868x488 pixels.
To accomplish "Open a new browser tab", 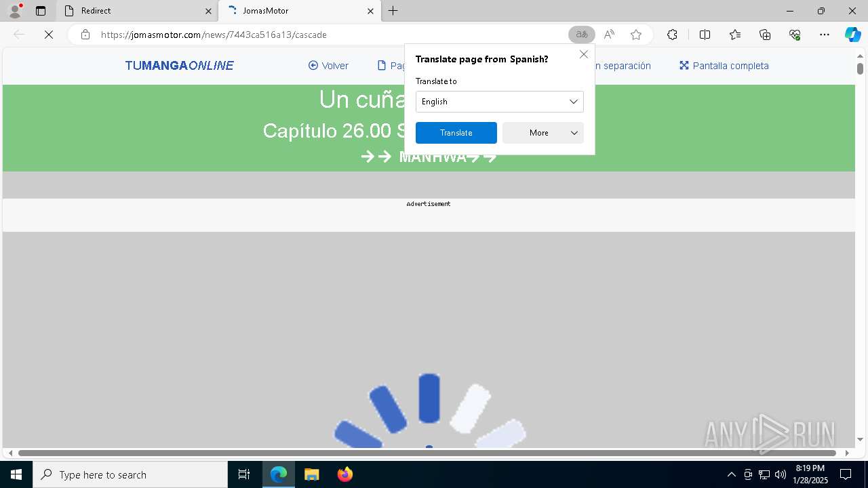I will 393,11.
